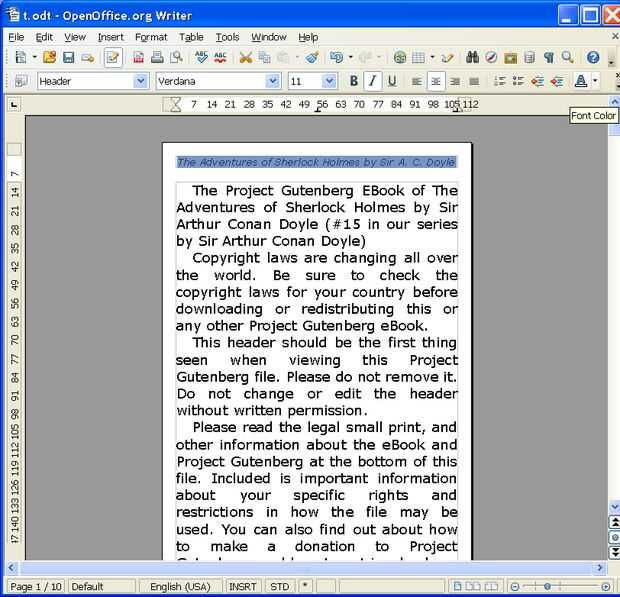Screen dimensions: 620x597
Task: Open Styles and Formatting window icon
Action: [21, 81]
